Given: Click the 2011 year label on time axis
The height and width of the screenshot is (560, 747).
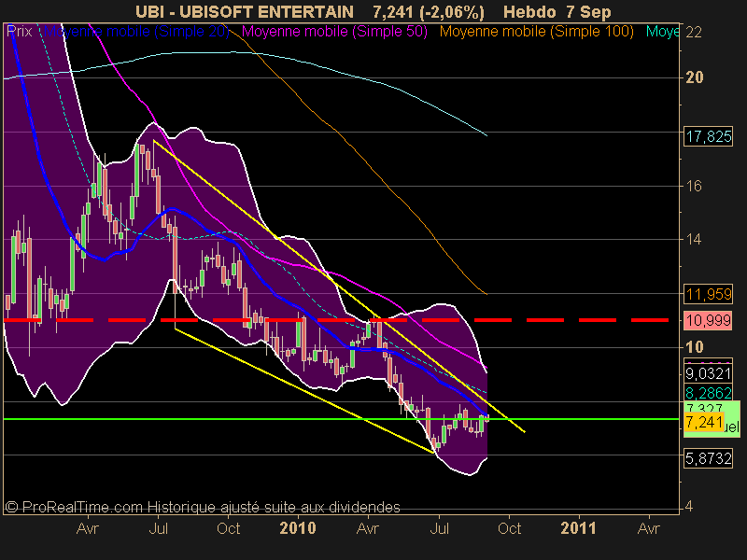Looking at the screenshot, I should pos(578,528).
